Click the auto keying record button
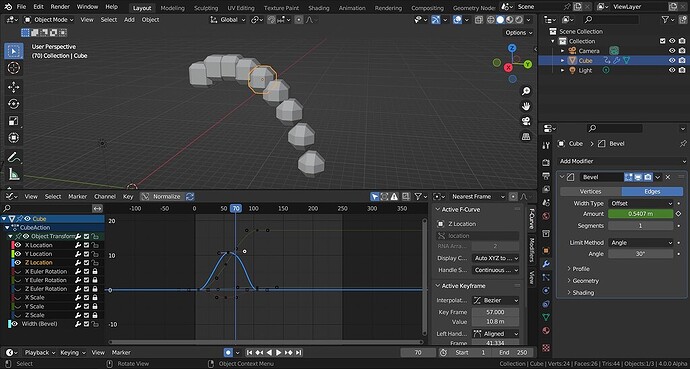The image size is (690, 369). click(x=228, y=352)
